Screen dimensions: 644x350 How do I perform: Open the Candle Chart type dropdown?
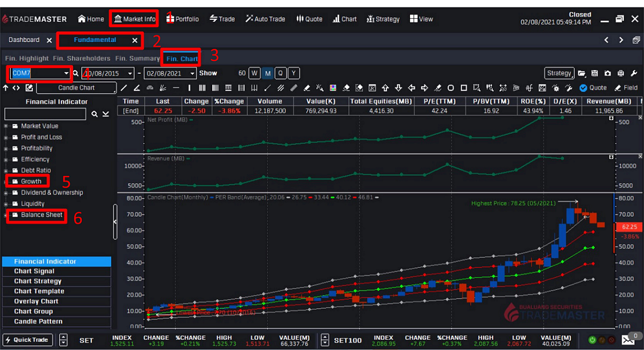tap(76, 88)
